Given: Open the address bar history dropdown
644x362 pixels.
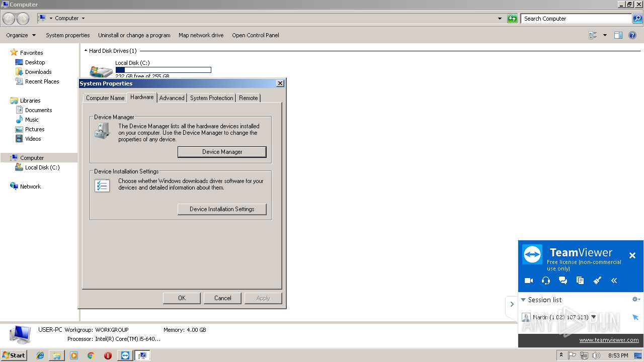Looking at the screenshot, I should (x=500, y=19).
